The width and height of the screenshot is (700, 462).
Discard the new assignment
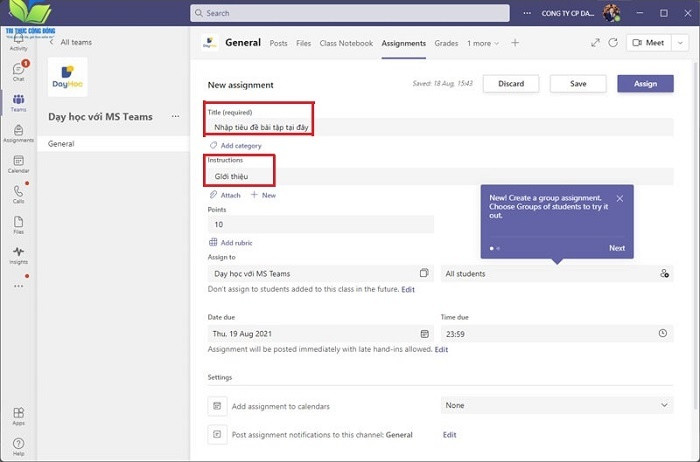coord(511,83)
